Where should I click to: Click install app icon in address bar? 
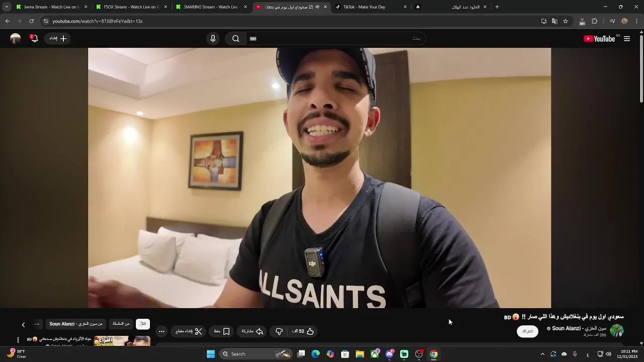coord(544,21)
